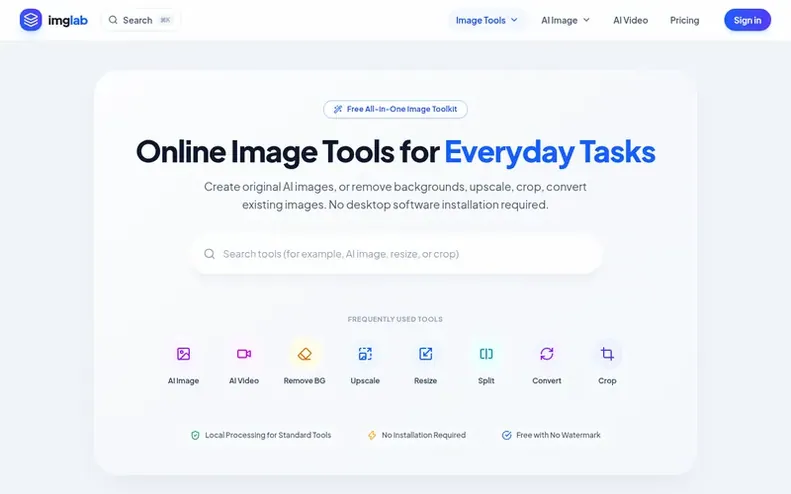The image size is (791, 494).
Task: Click No Installation Required text
Action: (x=424, y=435)
